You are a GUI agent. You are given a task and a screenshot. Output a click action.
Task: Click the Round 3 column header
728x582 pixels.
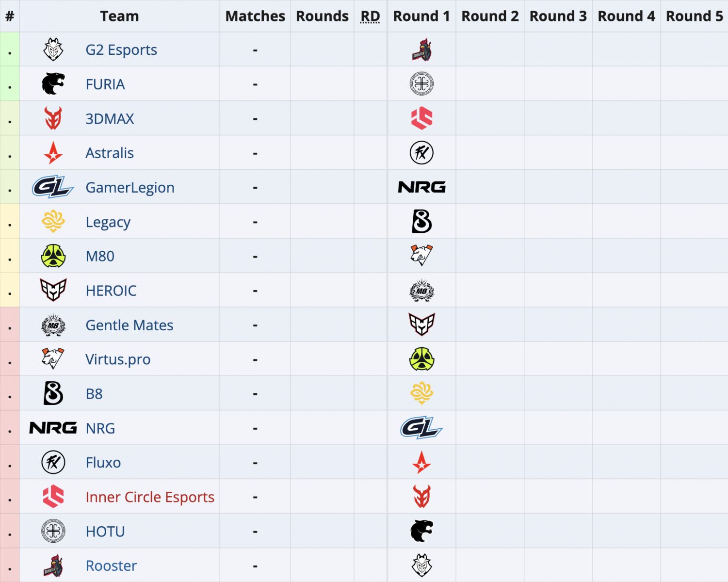point(558,16)
